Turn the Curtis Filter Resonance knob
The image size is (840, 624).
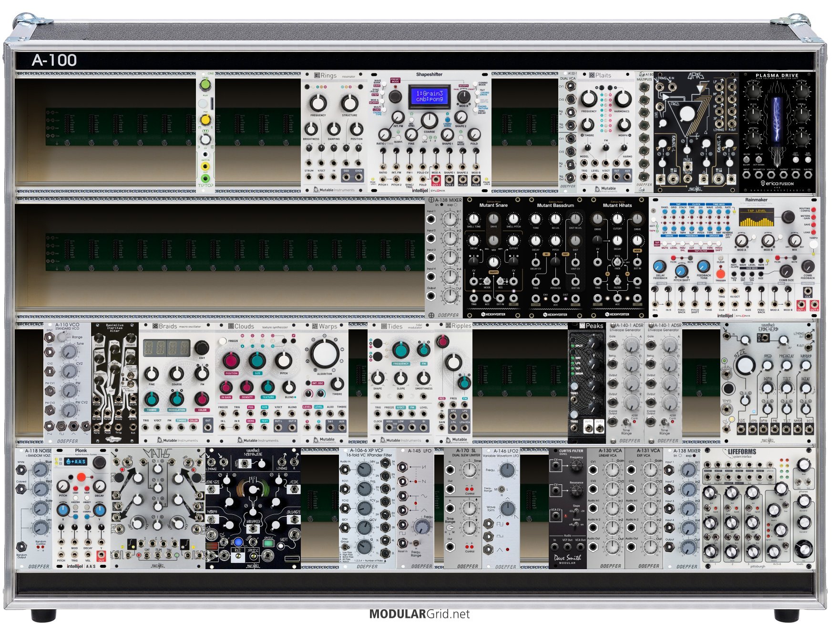[x=576, y=491]
